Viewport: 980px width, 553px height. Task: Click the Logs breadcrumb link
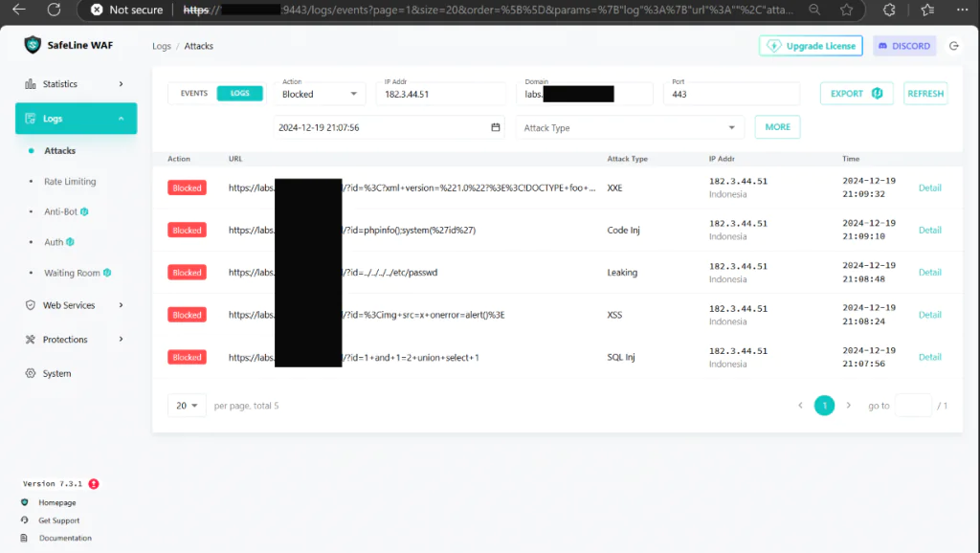click(161, 46)
